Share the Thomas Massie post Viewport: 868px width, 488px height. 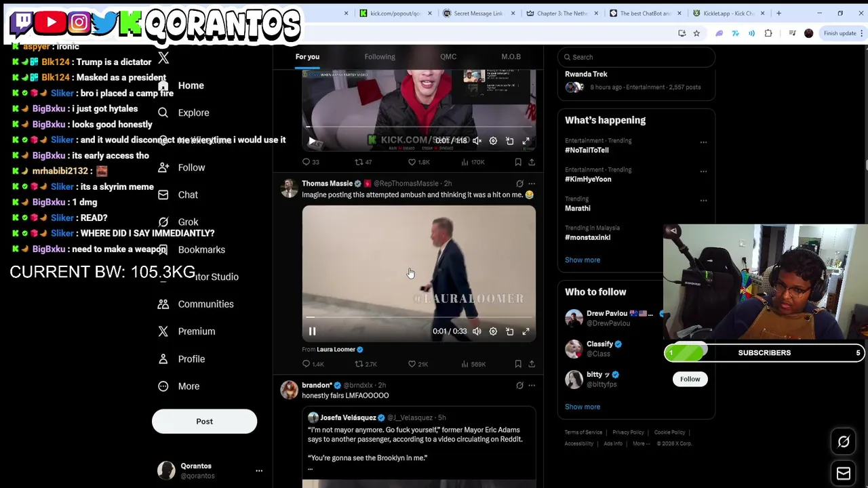532,364
